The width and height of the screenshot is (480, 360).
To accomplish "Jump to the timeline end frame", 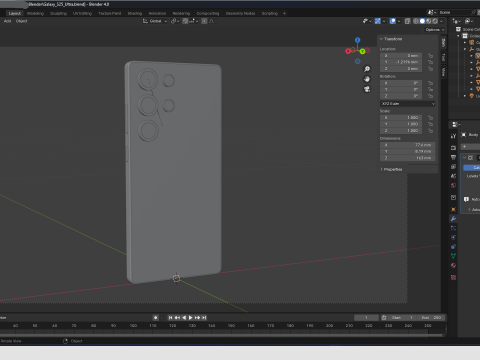I will [204, 318].
